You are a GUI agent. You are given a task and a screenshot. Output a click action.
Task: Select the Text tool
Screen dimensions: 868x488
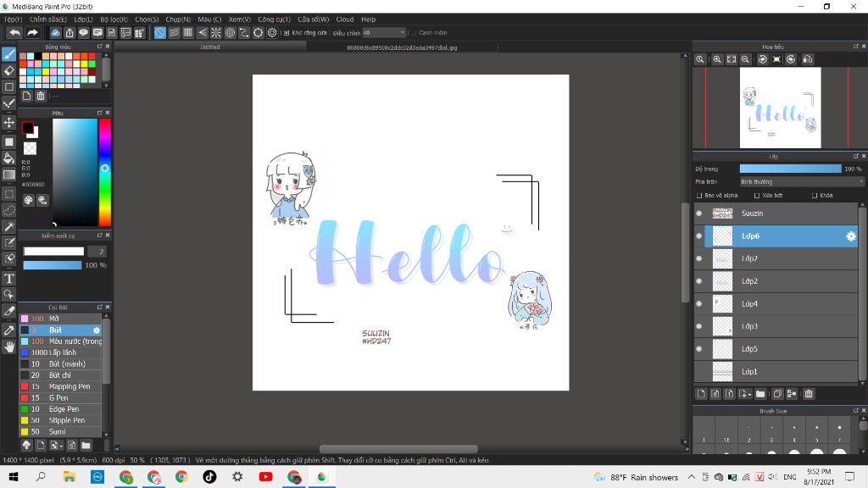click(8, 278)
